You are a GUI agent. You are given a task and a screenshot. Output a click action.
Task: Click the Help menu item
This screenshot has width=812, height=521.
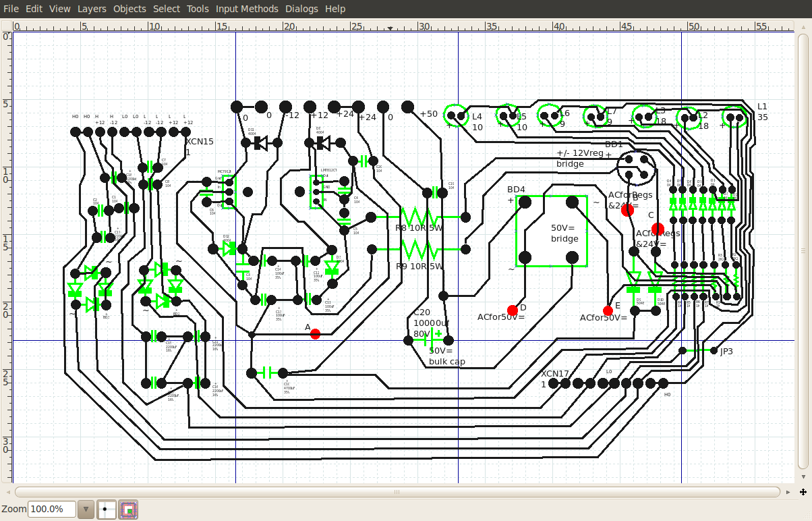335,9
